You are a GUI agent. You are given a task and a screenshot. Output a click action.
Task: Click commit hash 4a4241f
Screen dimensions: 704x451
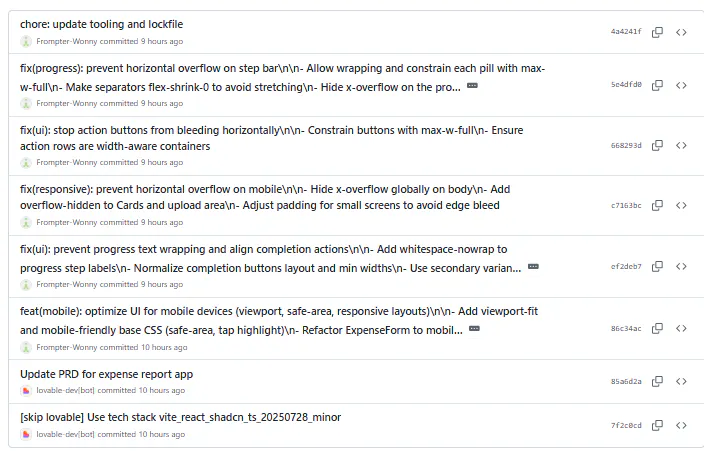[626, 32]
